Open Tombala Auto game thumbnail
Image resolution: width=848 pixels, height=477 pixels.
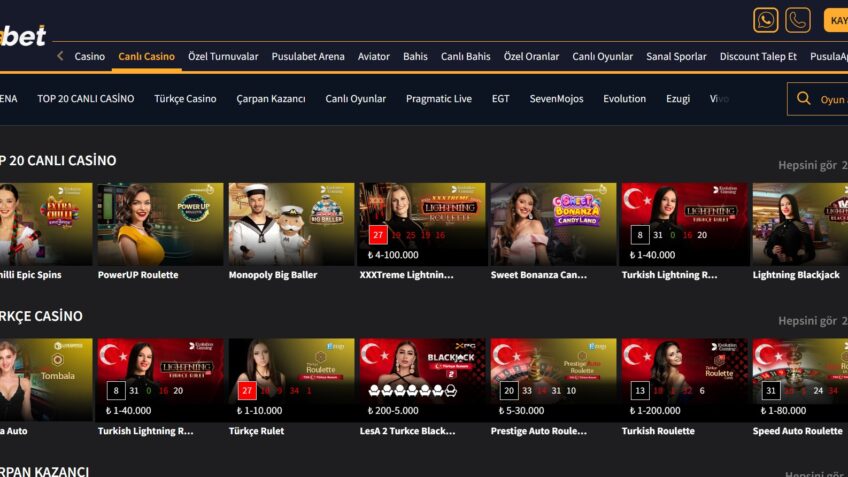[46, 380]
